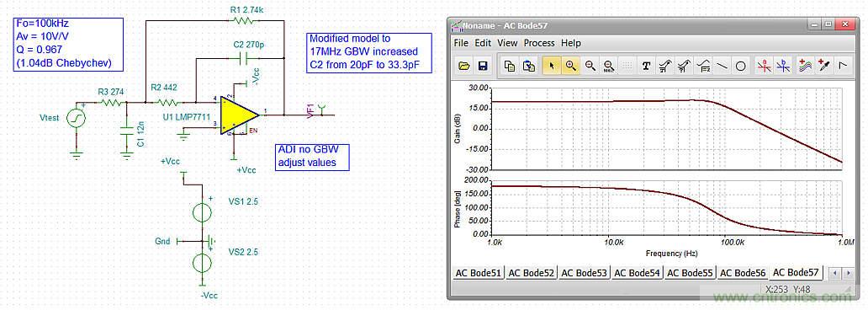The height and width of the screenshot is (310, 868).
Task: Click the Zoom 100% magnifier icon
Action: click(x=609, y=66)
